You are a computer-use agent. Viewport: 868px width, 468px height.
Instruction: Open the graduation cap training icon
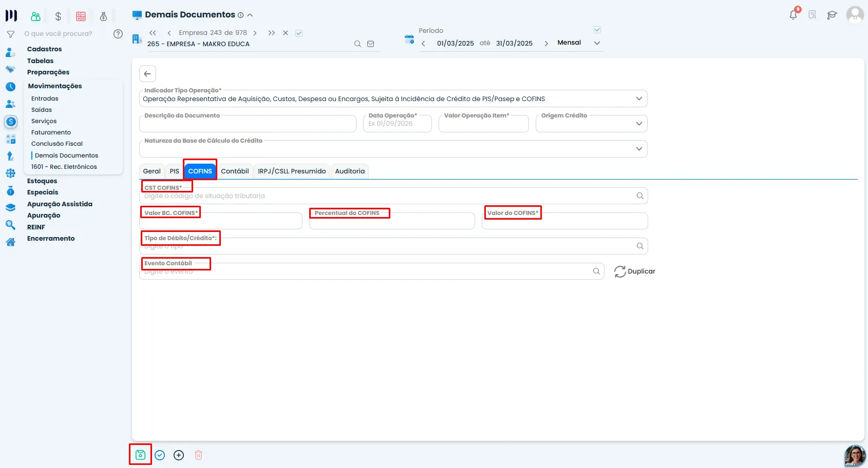832,15
